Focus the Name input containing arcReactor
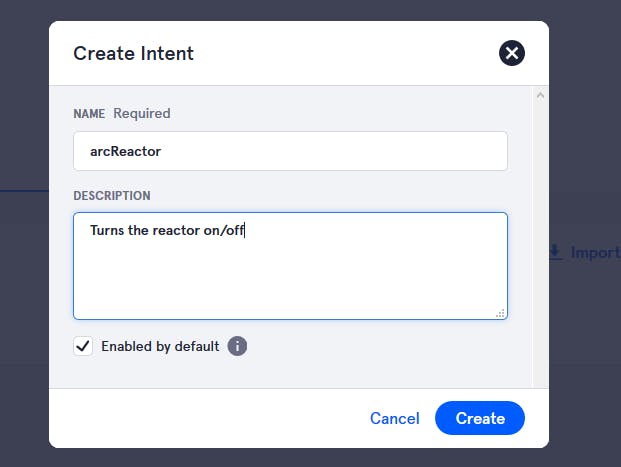Screen dimensions: 621x467 tap(290, 151)
